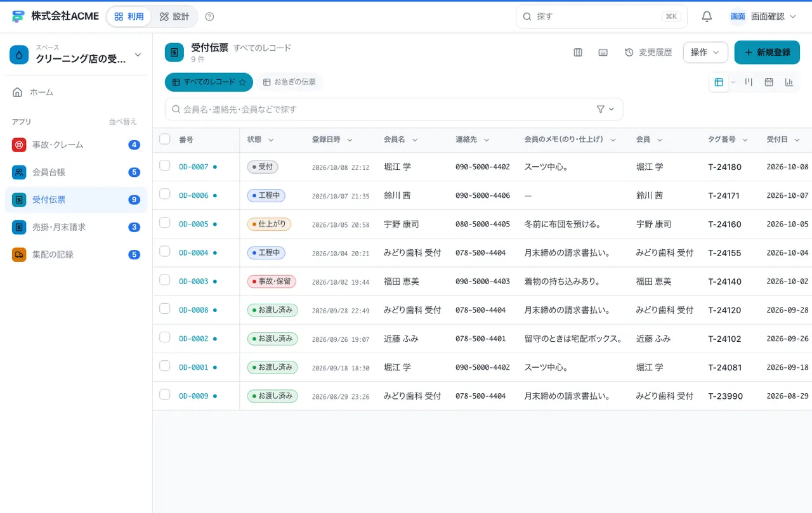
Task: Switch to the calendar view
Action: point(769,82)
